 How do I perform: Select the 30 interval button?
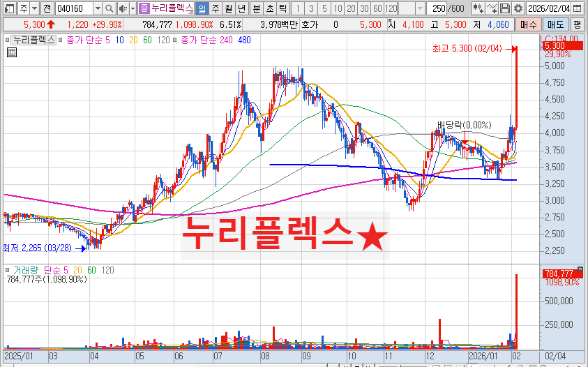[x=365, y=8]
